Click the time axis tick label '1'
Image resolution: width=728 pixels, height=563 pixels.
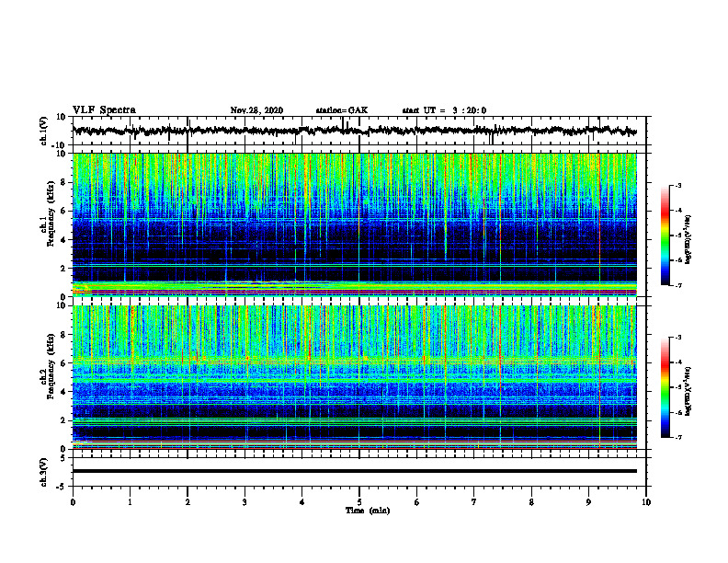[130, 502]
